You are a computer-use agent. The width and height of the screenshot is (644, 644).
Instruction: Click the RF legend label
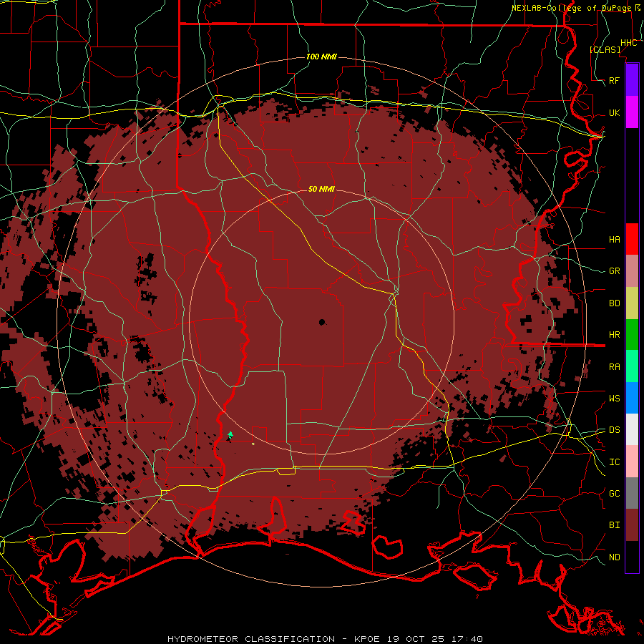[615, 80]
